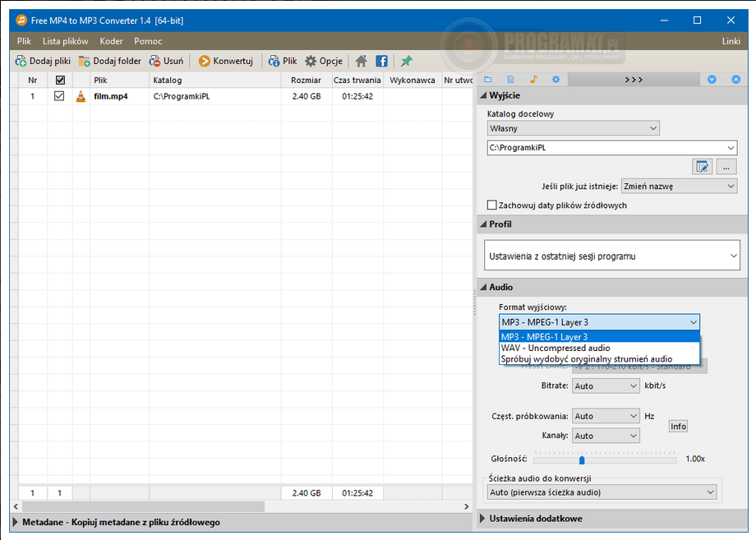Image resolution: width=756 pixels, height=540 pixels.
Task: Open file info via the Plik toolbar icon
Action: pos(283,61)
